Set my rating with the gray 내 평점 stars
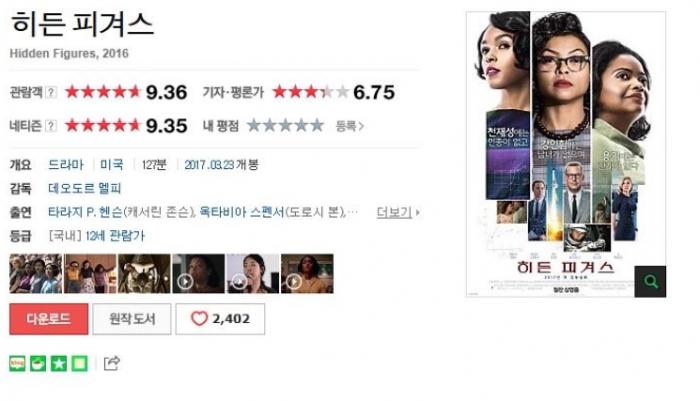Viewport: 700px width, 401px height. pos(285,125)
